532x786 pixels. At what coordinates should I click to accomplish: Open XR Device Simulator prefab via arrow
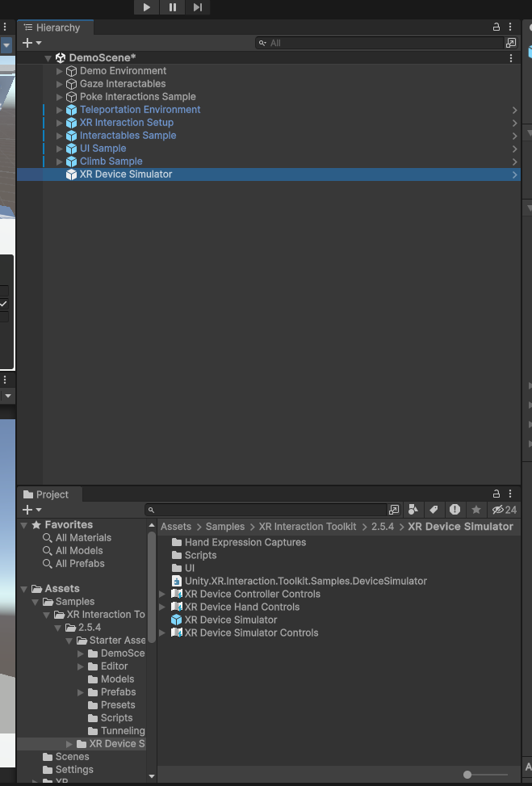[x=514, y=174]
